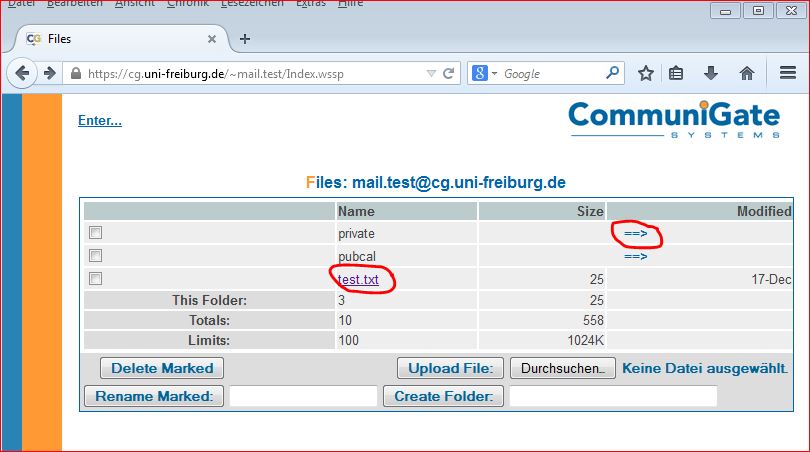
Task: Check the pubcal folder checkbox
Action: 95,256
